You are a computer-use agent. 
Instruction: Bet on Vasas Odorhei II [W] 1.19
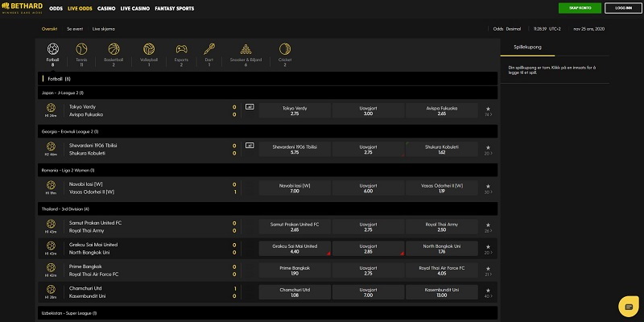pyautogui.click(x=441, y=188)
